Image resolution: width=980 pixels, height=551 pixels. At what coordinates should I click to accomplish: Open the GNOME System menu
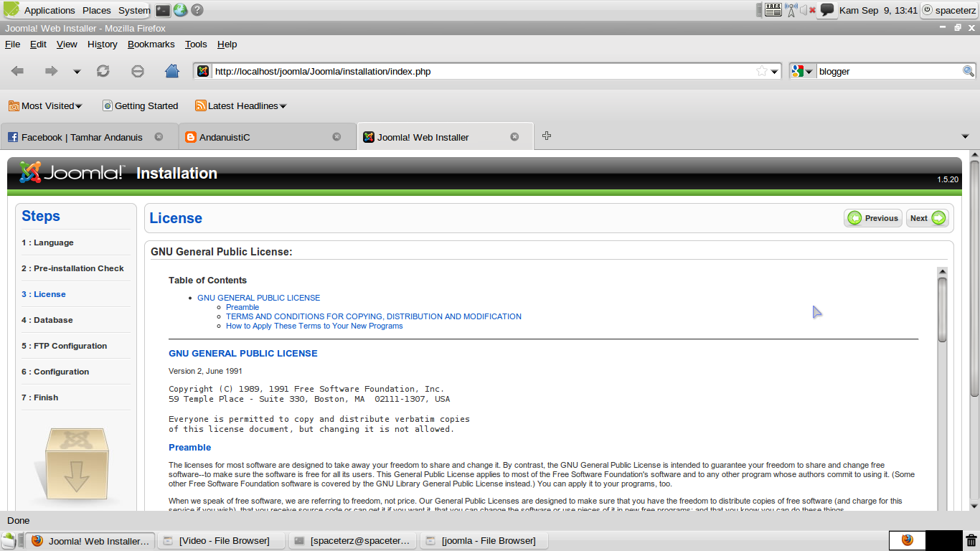pyautogui.click(x=134, y=10)
